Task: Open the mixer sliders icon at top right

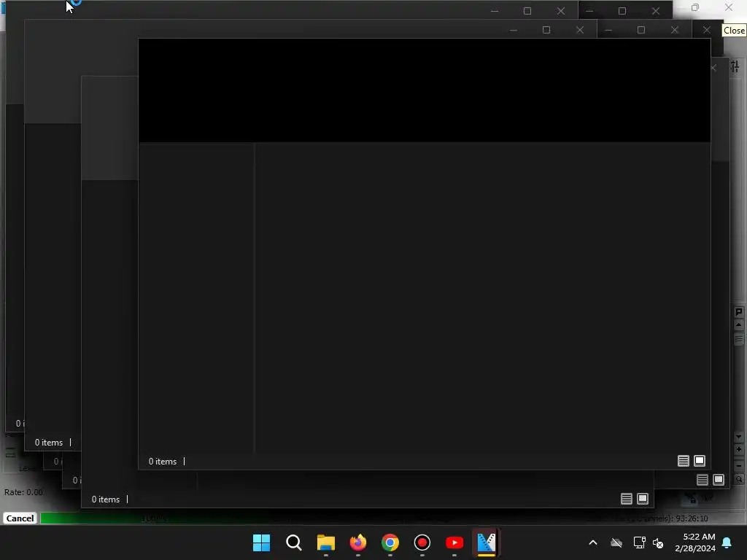Action: pyautogui.click(x=735, y=67)
